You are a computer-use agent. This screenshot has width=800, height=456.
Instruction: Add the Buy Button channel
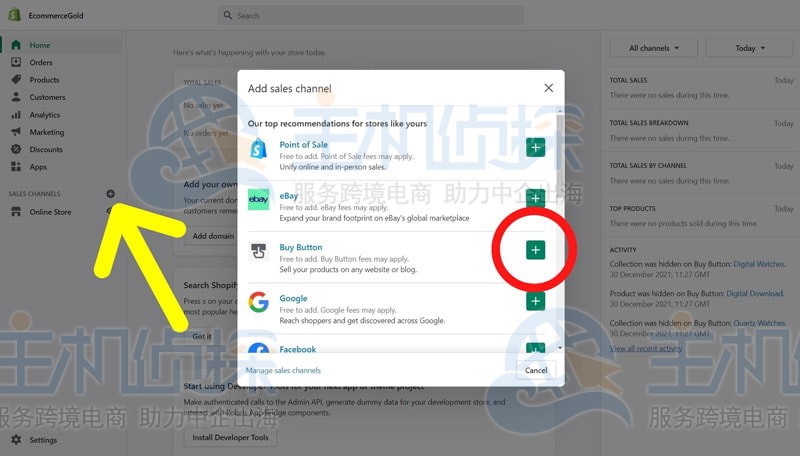pos(535,250)
